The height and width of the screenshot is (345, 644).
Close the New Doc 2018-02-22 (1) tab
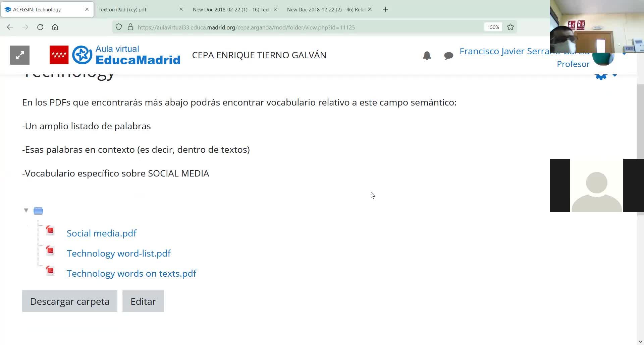tap(275, 9)
